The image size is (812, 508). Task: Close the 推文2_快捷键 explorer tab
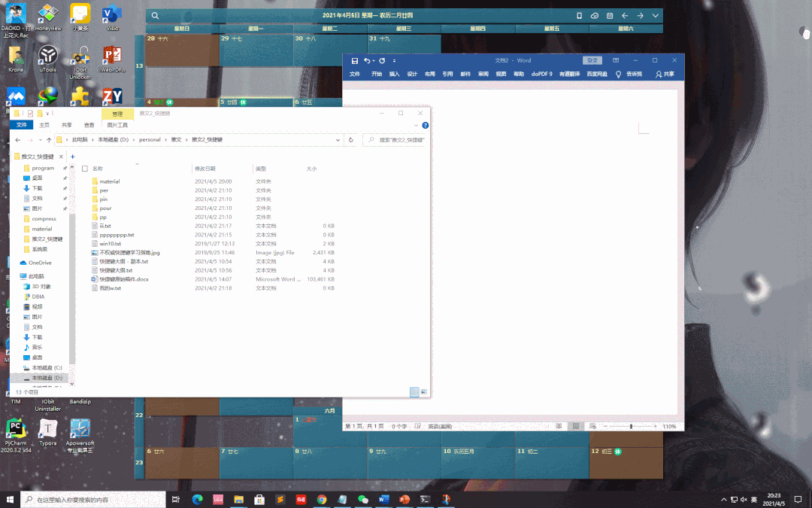tap(61, 157)
